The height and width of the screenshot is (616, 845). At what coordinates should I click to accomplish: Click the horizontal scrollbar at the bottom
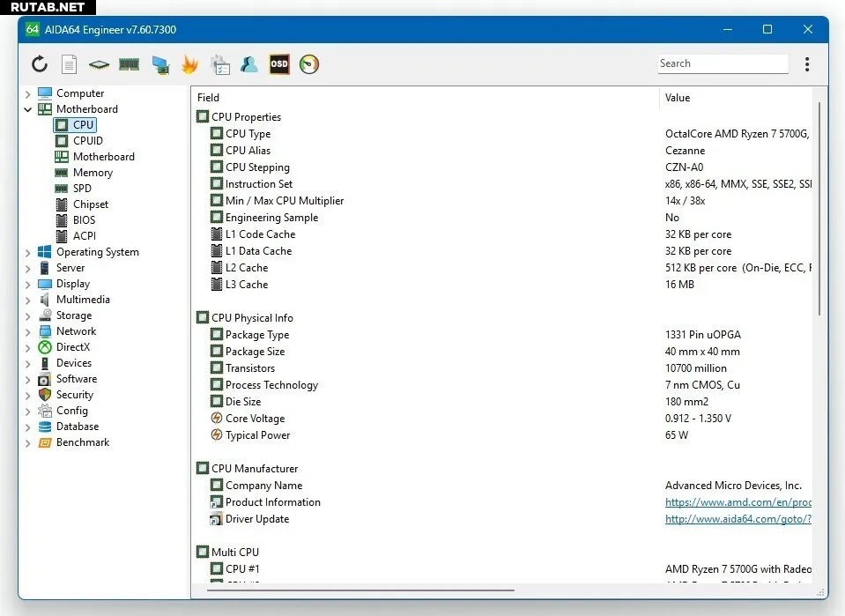tap(360, 590)
